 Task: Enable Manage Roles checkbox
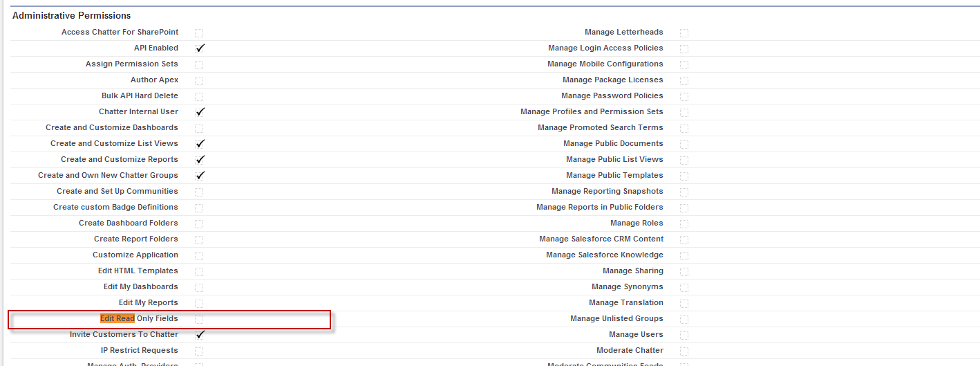click(684, 223)
